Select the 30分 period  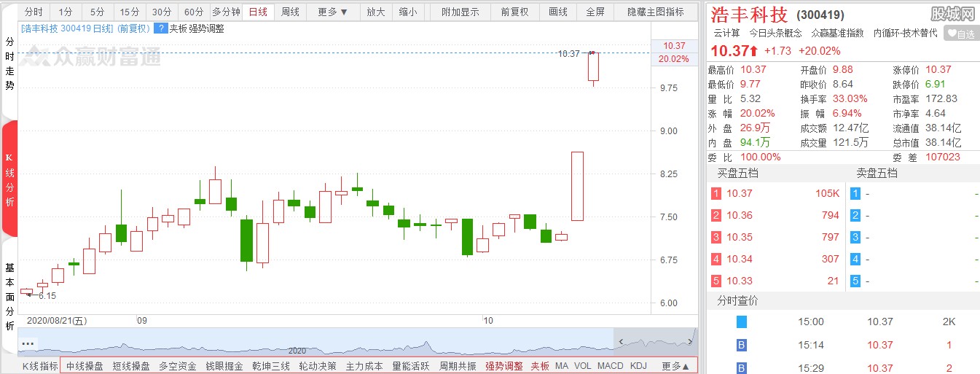[x=162, y=12]
